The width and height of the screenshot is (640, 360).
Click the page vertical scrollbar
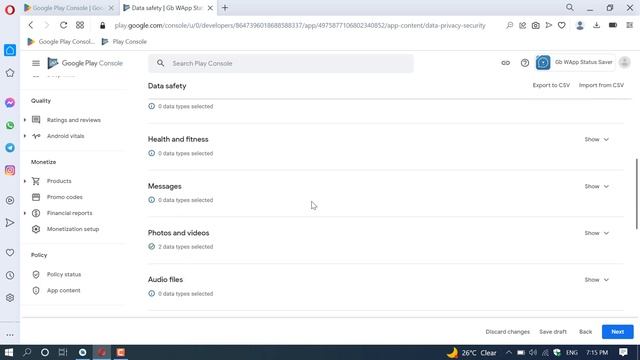coord(637,194)
